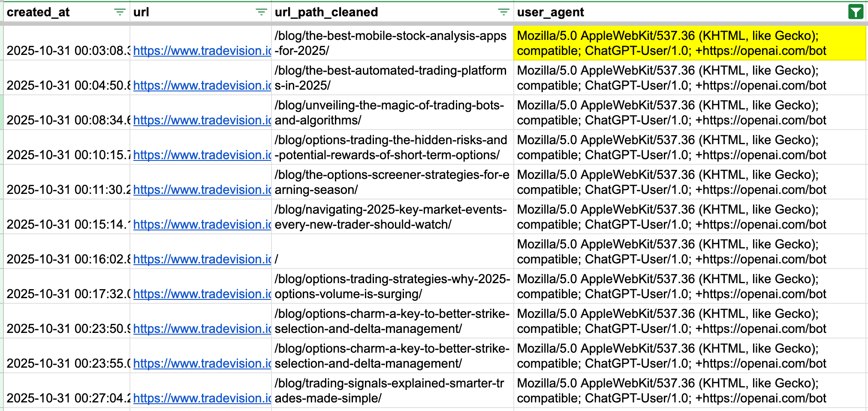
Task: Select timestamp cell 2025-10-31 00:04:50
Action: point(66,78)
